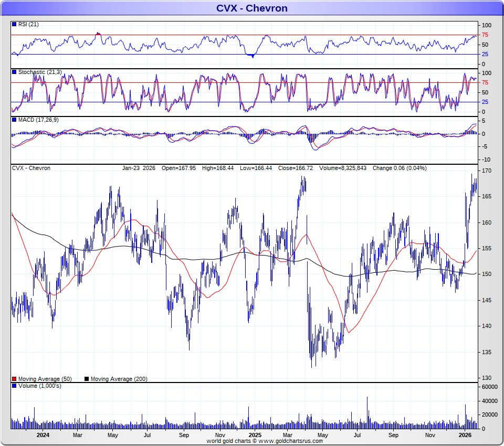This screenshot has height=446, width=504.
Task: Click the red 75 level on Stochastic axis
Action: coord(485,82)
